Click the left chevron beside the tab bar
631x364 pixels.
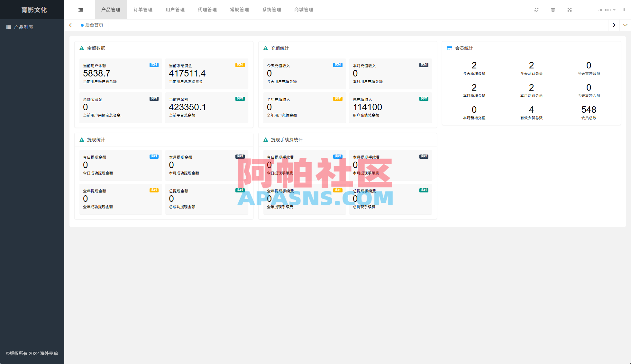click(x=70, y=25)
